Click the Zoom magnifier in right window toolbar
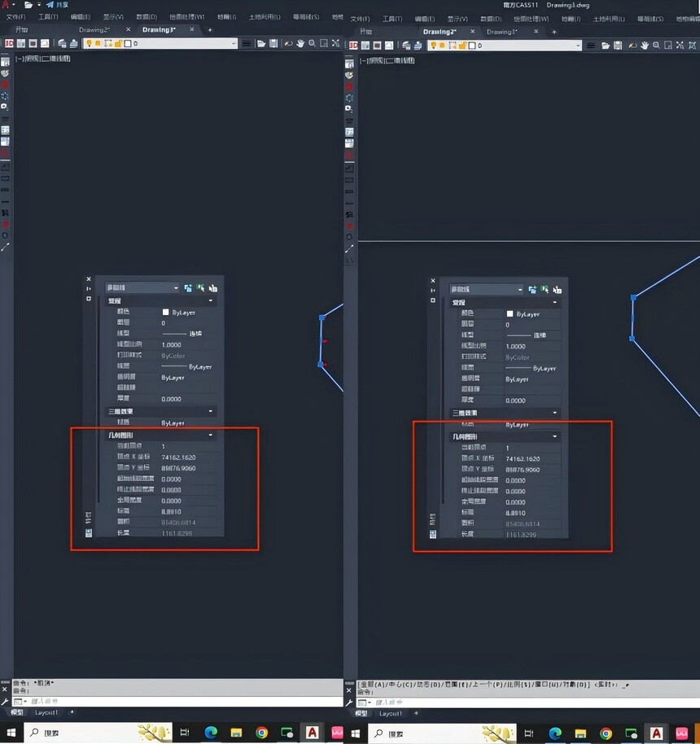This screenshot has height=744, width=700. (656, 46)
